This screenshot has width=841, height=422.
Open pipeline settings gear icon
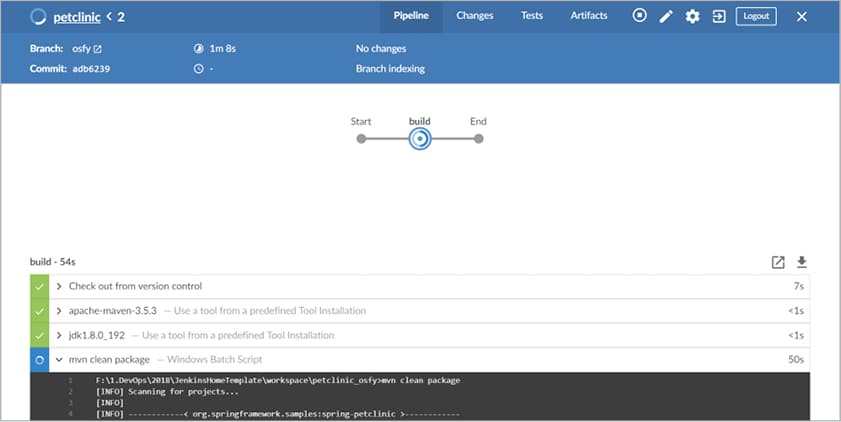coord(692,16)
